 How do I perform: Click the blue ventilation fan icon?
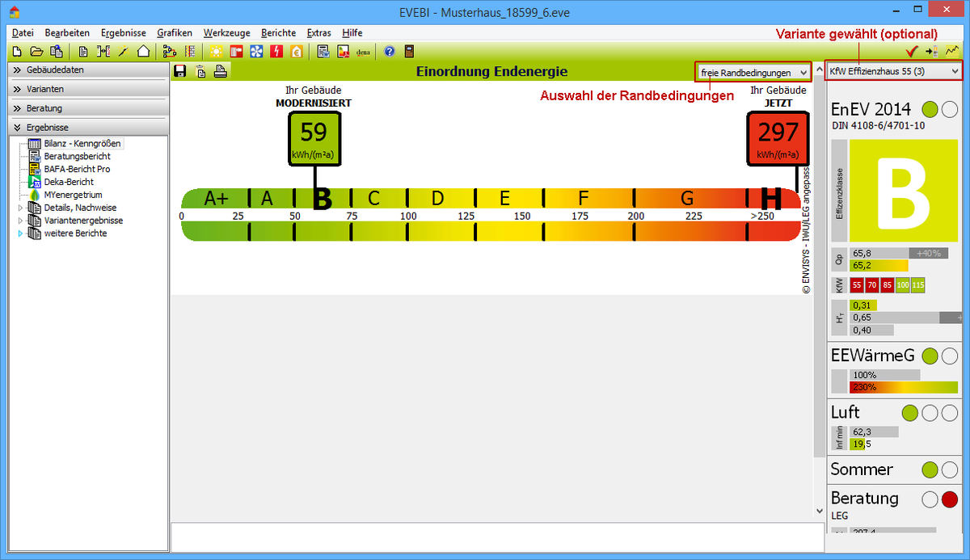256,52
